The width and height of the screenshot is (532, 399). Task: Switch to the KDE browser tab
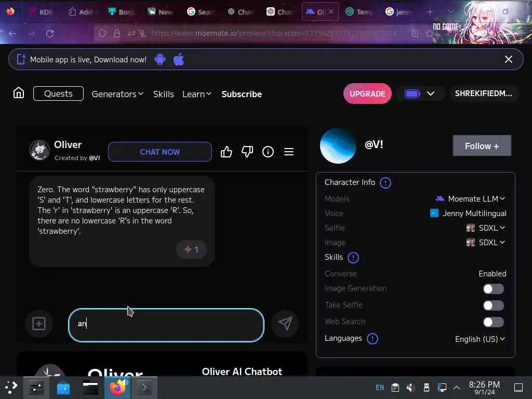point(42,12)
